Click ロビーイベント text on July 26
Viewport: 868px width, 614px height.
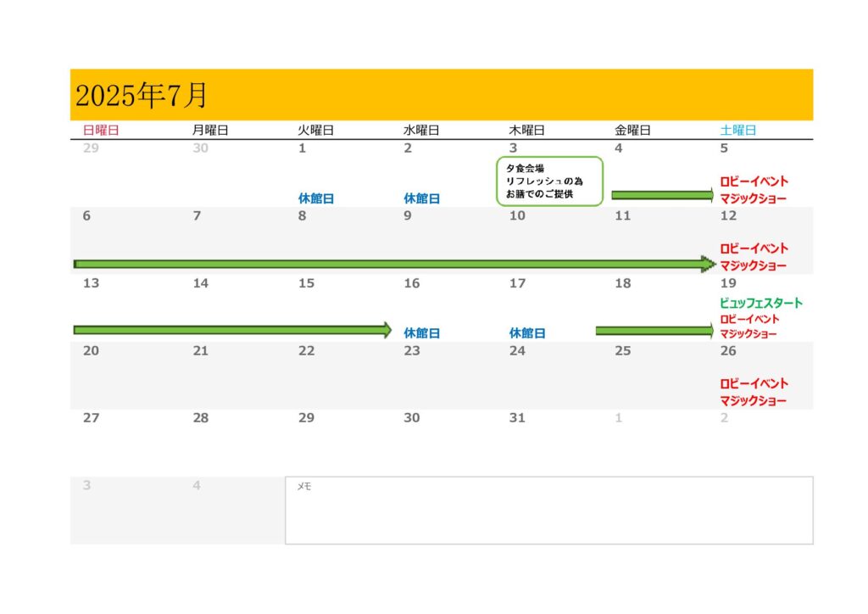[754, 383]
